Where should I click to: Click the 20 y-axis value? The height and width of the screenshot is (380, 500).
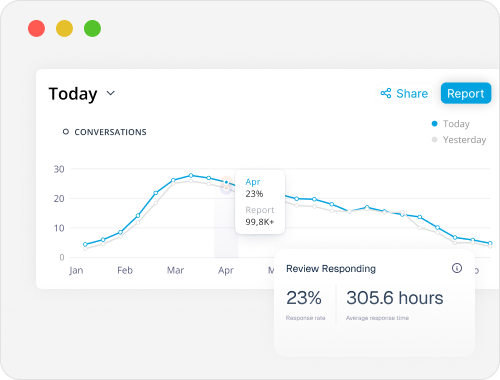pyautogui.click(x=59, y=199)
